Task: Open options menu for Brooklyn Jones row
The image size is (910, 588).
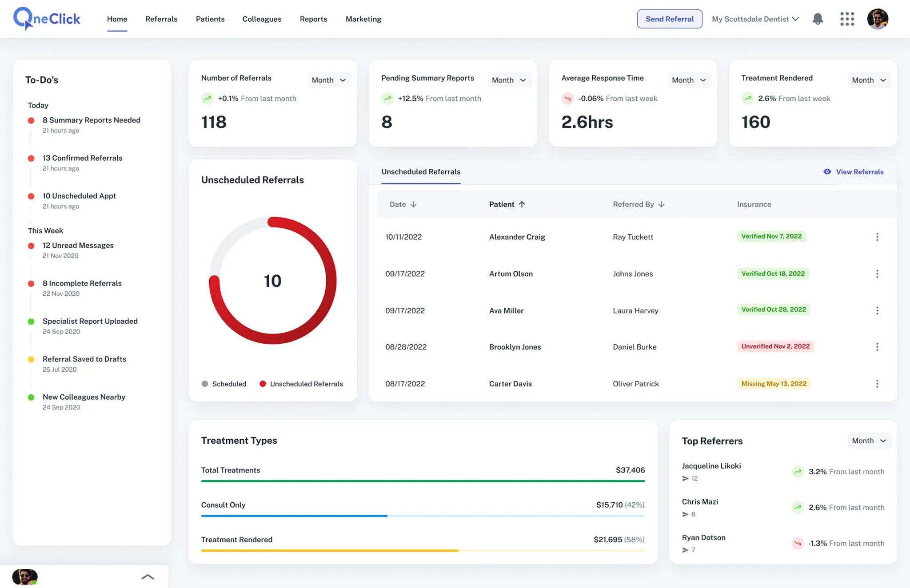Action: tap(877, 347)
